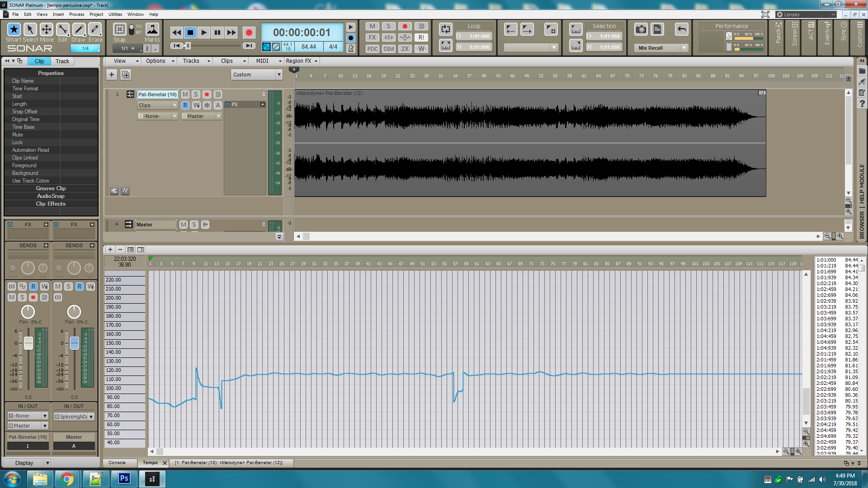
Task: Adjust the Pat-Benetar channel volume fader
Action: click(x=28, y=343)
